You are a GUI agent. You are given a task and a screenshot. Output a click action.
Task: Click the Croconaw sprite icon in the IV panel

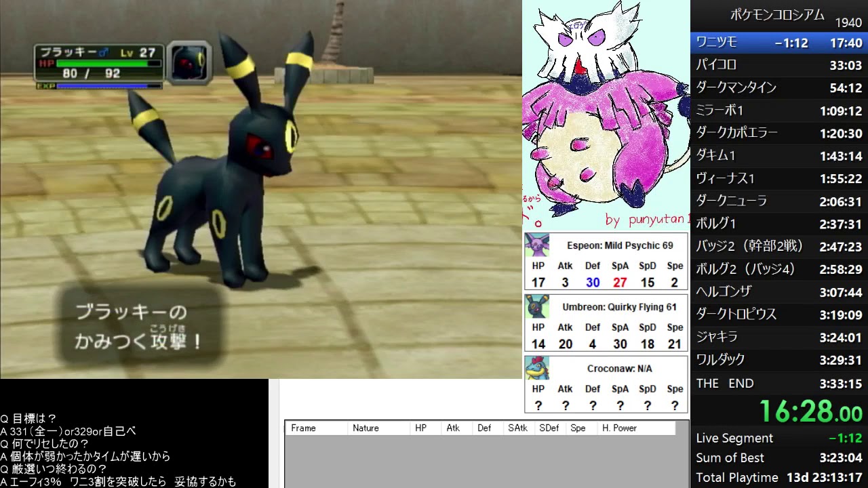pos(537,368)
